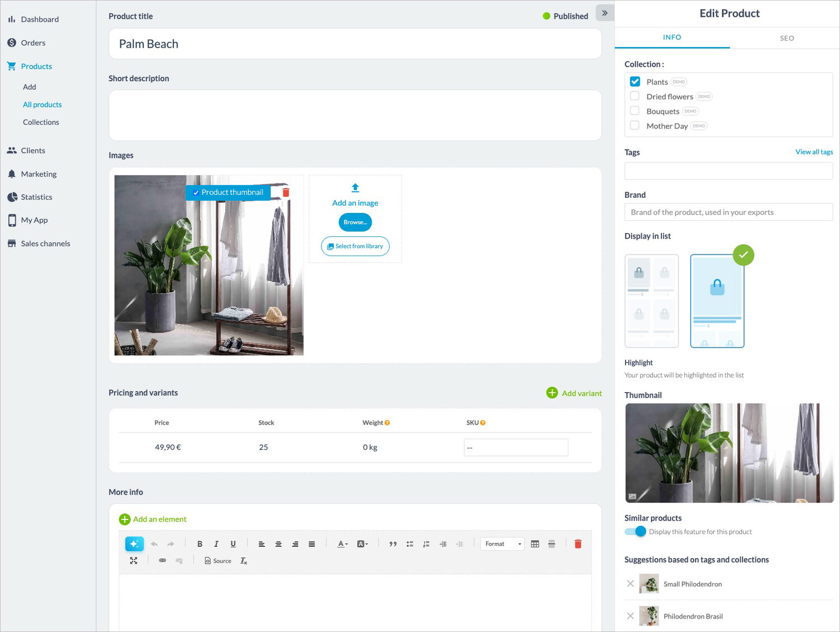Delete the product image with trash icon
The width and height of the screenshot is (840, 632).
tap(286, 192)
